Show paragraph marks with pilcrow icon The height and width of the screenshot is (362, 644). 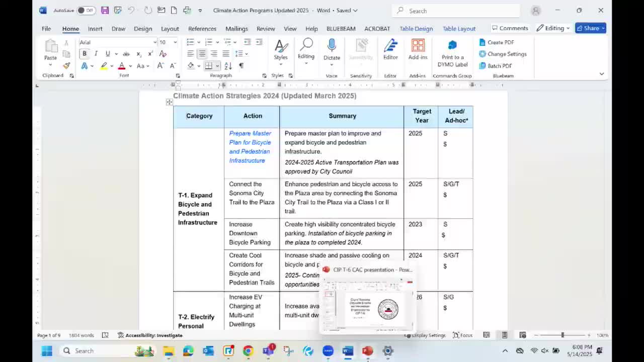coord(241,66)
